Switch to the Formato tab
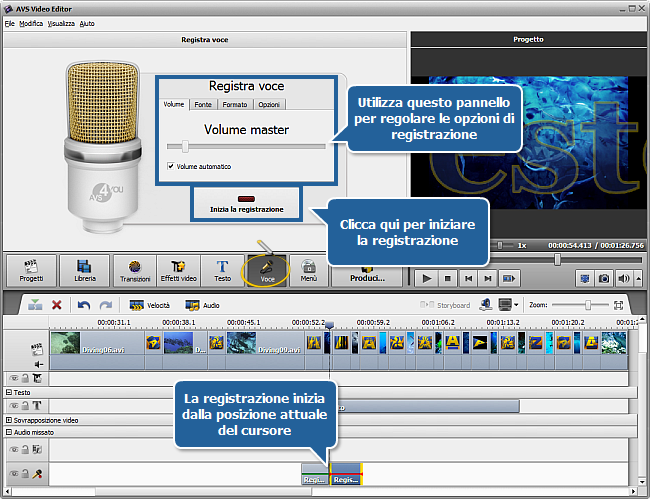 tap(236, 104)
